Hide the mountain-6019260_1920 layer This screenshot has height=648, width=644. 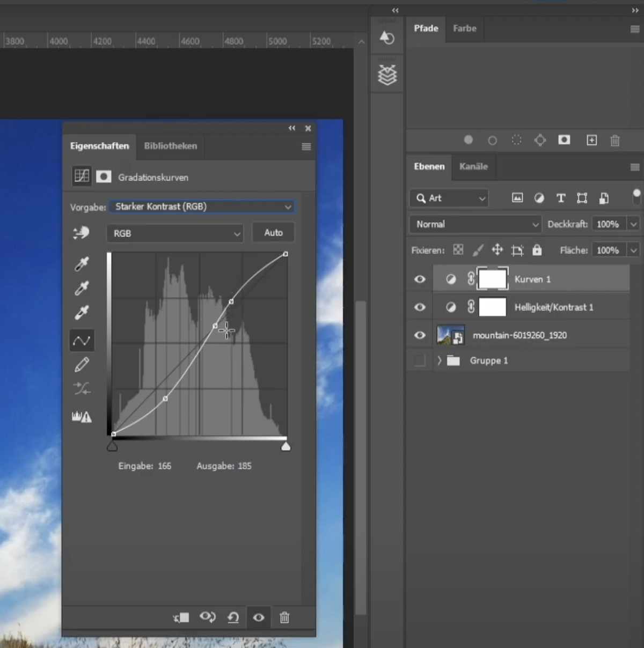tap(420, 335)
